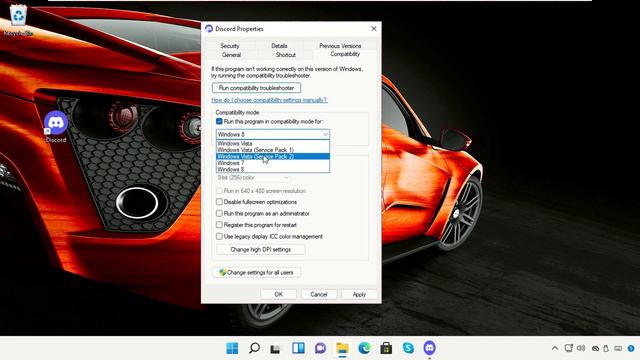Viewport: 640px width, 360px height.
Task: Check Run in 640 x 480 resolution
Action: [219, 191]
